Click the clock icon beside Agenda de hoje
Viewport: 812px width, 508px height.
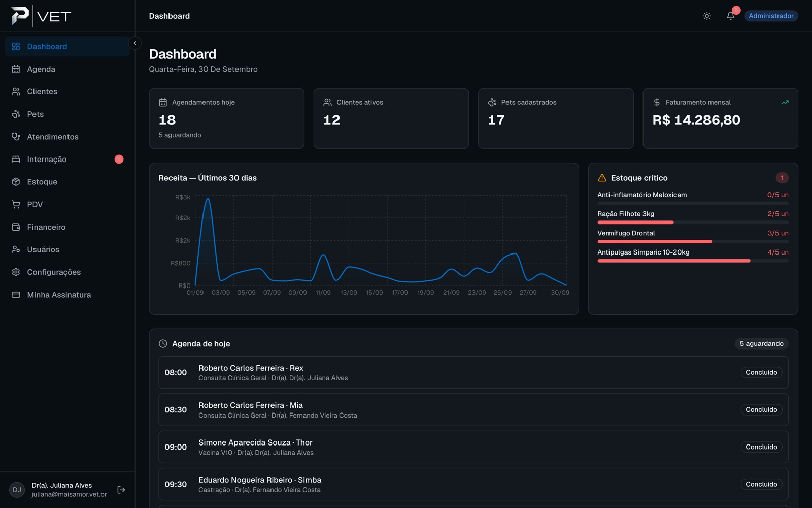pos(163,344)
